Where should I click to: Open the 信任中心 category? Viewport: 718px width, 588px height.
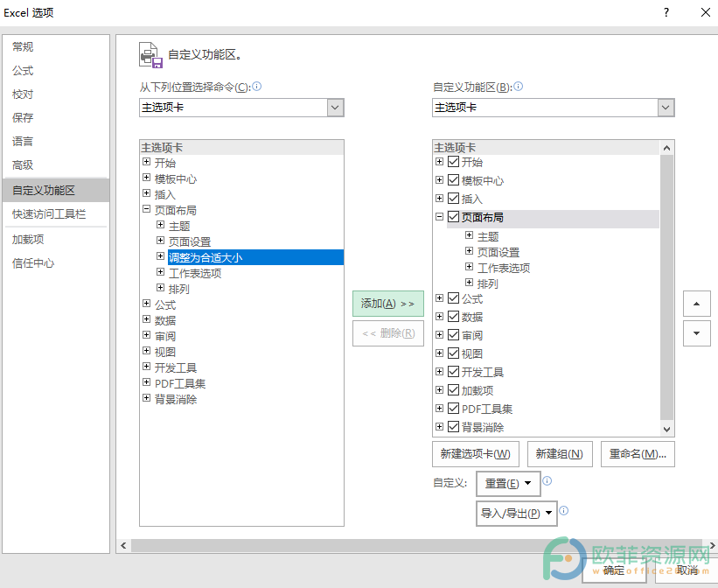tap(56, 263)
